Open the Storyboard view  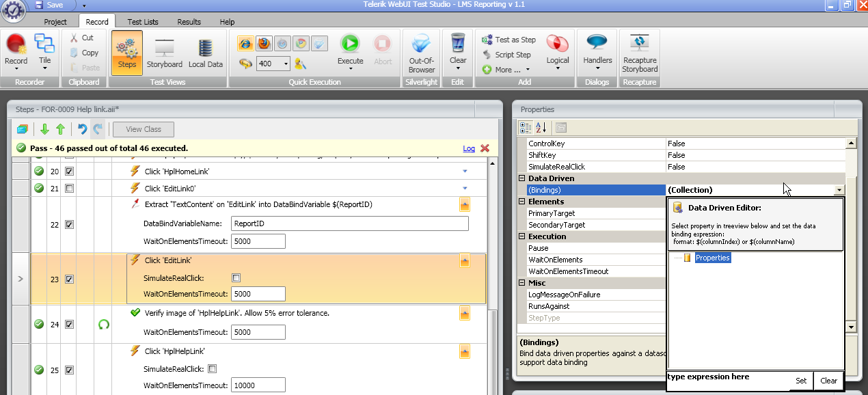pyautogui.click(x=165, y=53)
